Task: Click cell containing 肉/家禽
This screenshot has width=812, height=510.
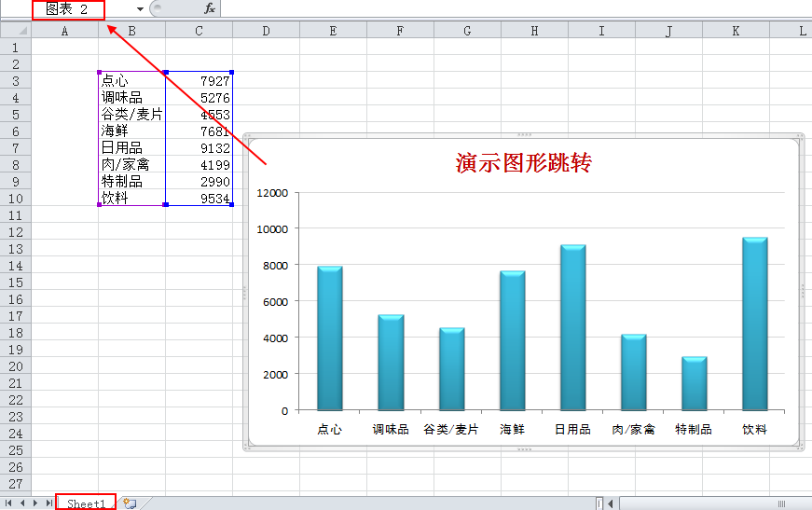Action: pyautogui.click(x=132, y=165)
